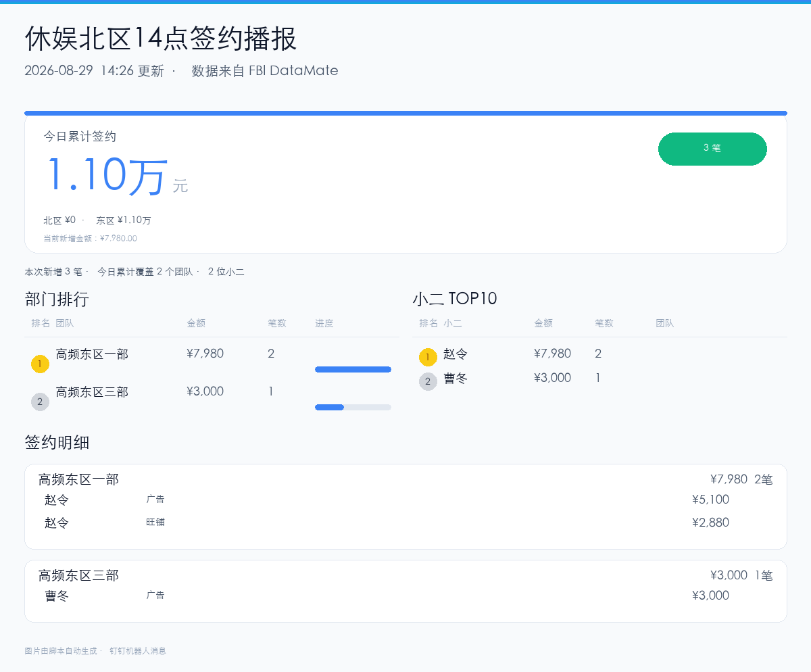Click 本次新增 3 笔 text
Image resolution: width=811 pixels, height=672 pixels.
pos(53,272)
